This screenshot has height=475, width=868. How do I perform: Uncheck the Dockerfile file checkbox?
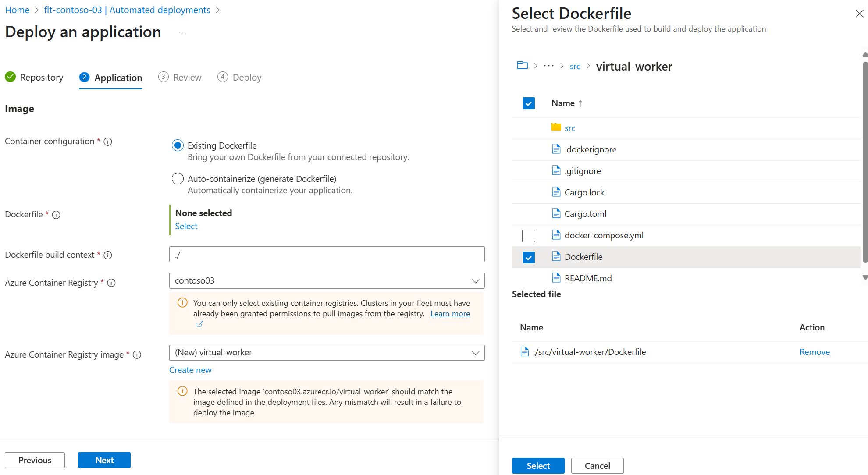tap(529, 257)
